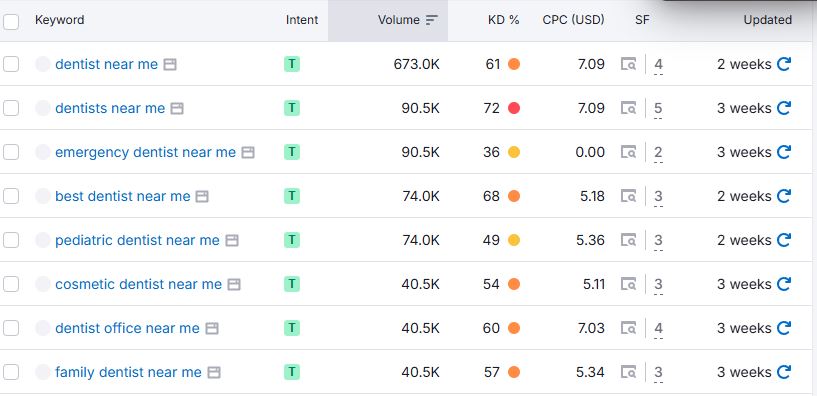Sort table by SF column header

pyautogui.click(x=642, y=20)
